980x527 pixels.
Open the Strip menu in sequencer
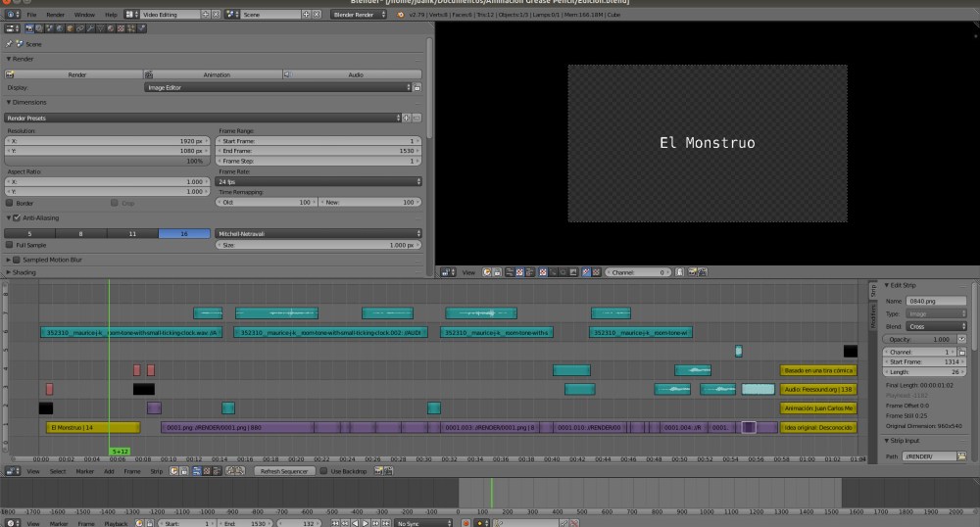pyautogui.click(x=157, y=471)
